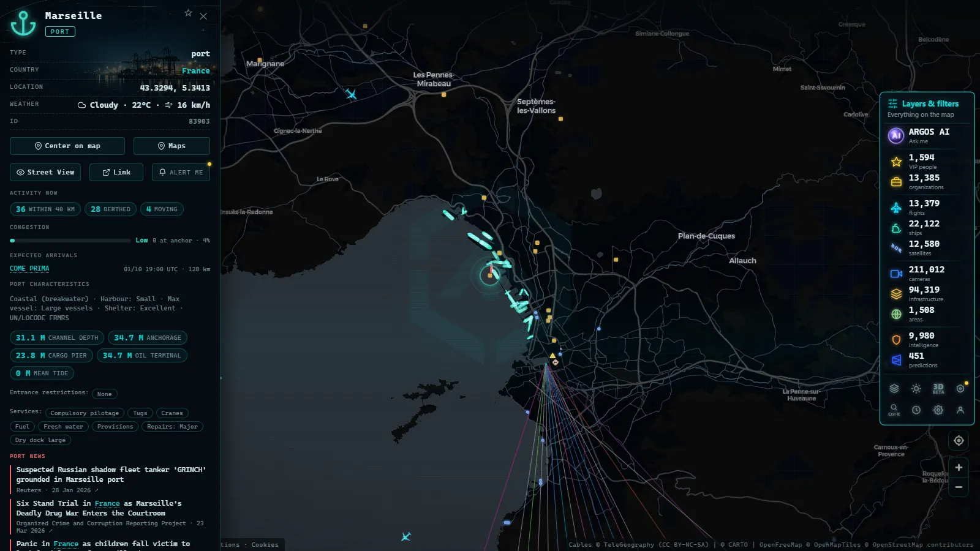Screen dimensions: 980x551
Task: Open the COME PRIMA expected arrival
Action: 29,268
